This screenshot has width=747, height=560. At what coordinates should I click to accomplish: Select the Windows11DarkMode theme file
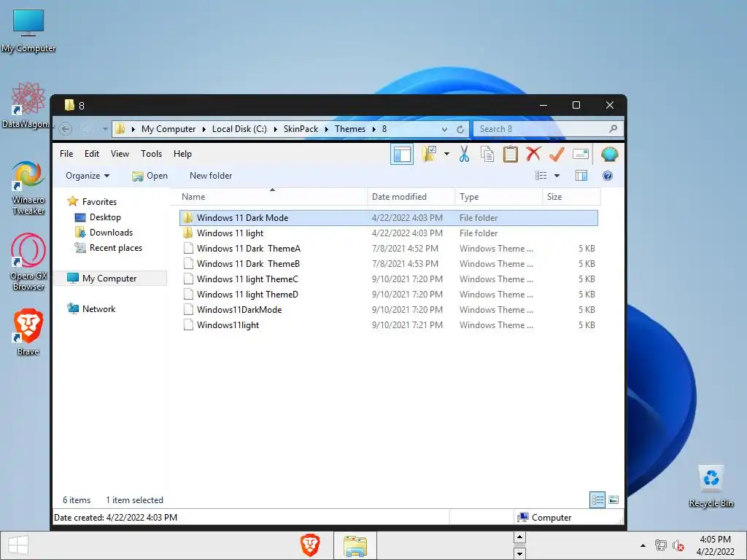pyautogui.click(x=389, y=309)
